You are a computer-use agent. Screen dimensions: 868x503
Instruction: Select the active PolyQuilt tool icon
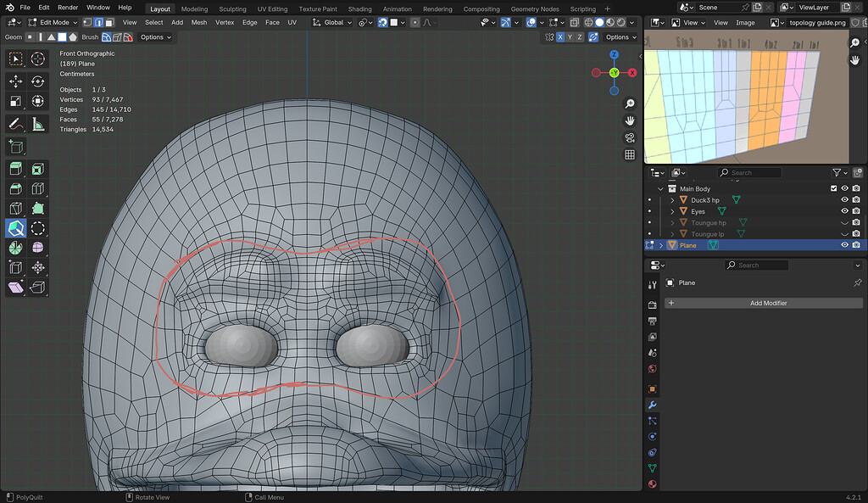click(16, 228)
